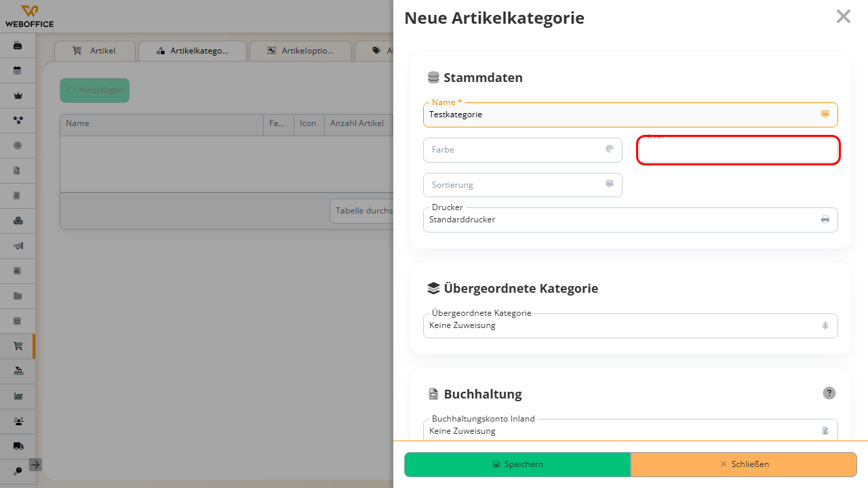Open the Übergeordnete Kategorie dropdown
Image resolution: width=868 pixels, height=488 pixels.
point(630,325)
